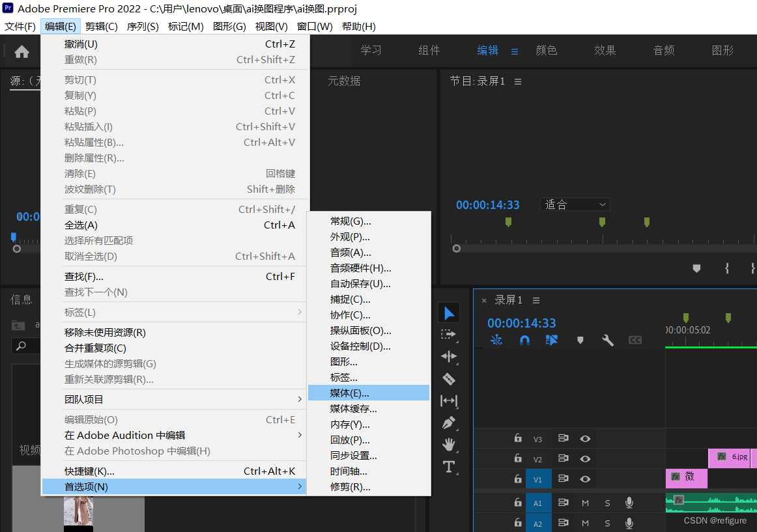The width and height of the screenshot is (757, 532).
Task: Toggle lock on V2 track
Action: (x=517, y=458)
